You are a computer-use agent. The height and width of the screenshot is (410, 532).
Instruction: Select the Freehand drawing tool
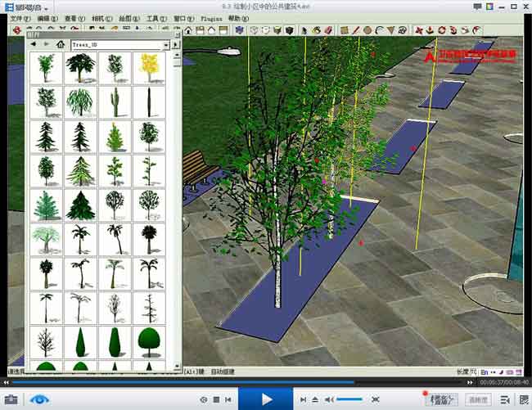[x=403, y=30]
